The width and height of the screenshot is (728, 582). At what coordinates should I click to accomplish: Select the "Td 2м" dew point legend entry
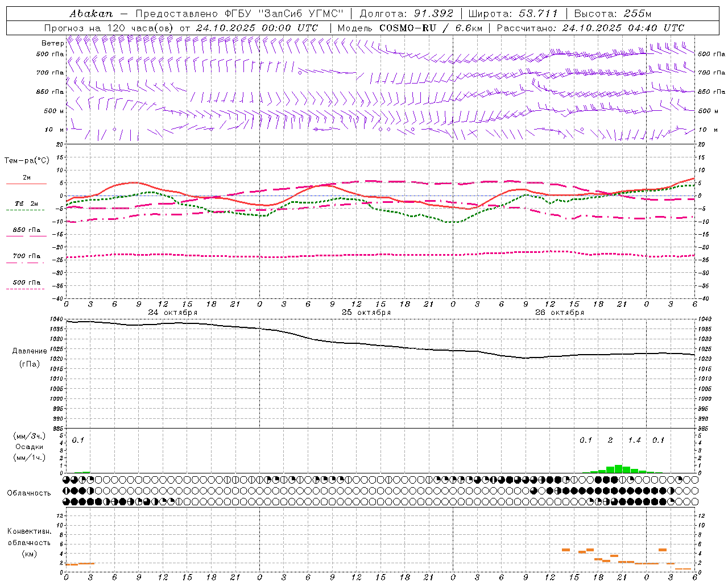click(26, 203)
